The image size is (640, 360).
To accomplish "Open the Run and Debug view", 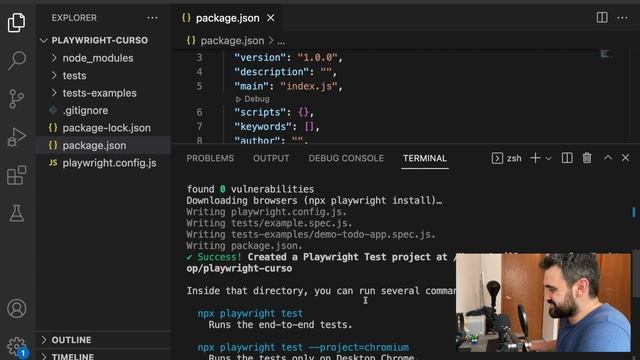I will point(16,137).
